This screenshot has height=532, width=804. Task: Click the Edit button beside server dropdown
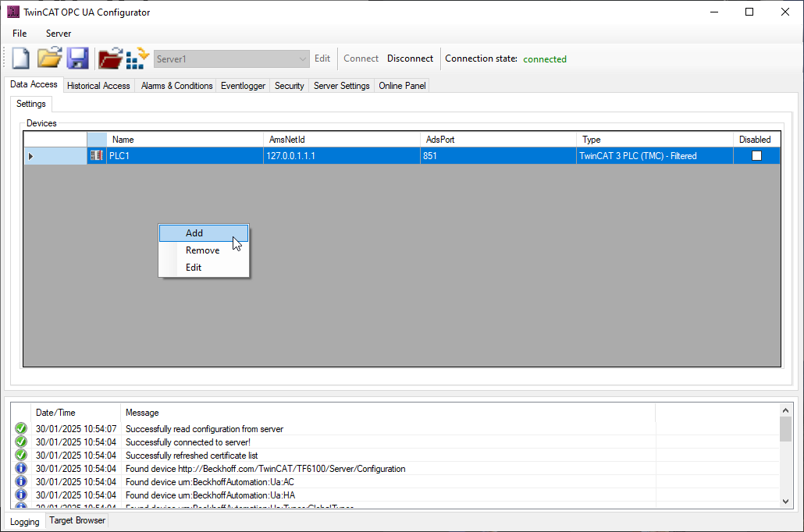pyautogui.click(x=322, y=59)
